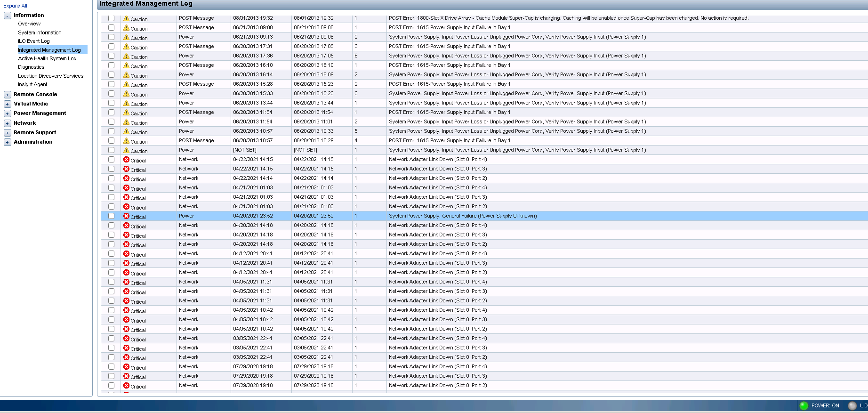Click critical icon on 04/20/2021 14:18 Port 2 row

coord(126,244)
